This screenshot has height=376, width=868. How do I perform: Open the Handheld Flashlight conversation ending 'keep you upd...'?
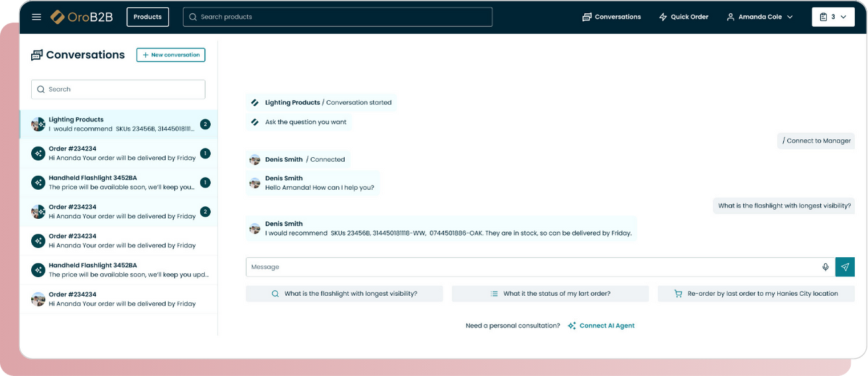(x=119, y=270)
